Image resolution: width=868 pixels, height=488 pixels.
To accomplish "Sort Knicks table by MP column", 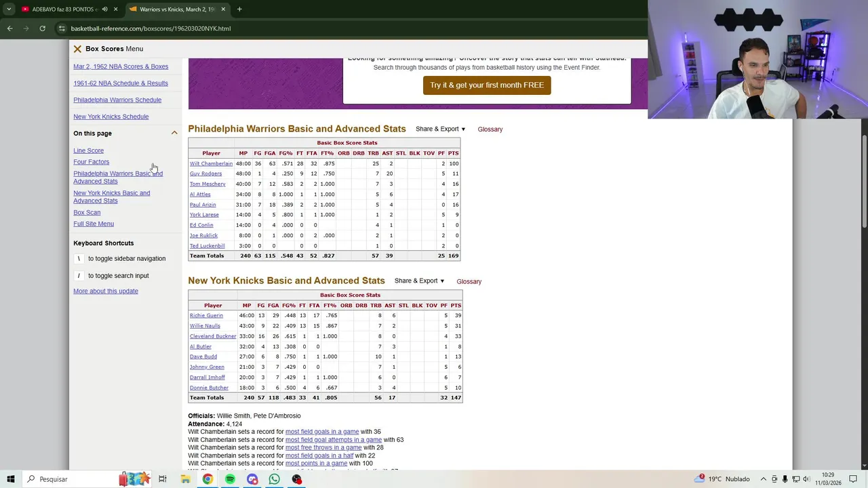I will point(247,305).
